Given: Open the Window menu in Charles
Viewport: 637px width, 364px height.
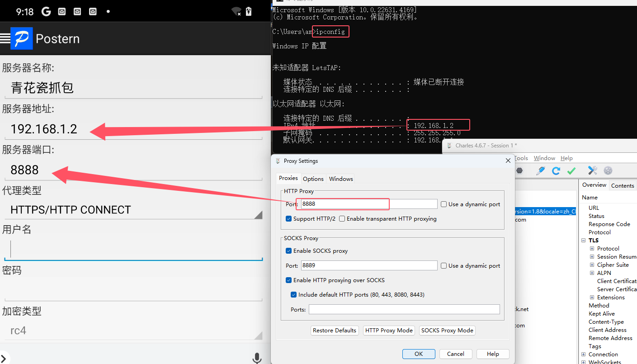Looking at the screenshot, I should (544, 158).
